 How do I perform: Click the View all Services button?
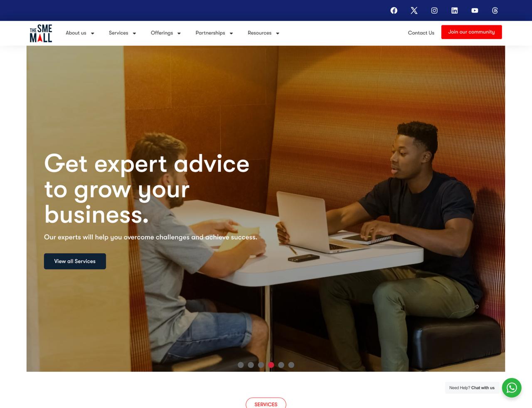75,261
